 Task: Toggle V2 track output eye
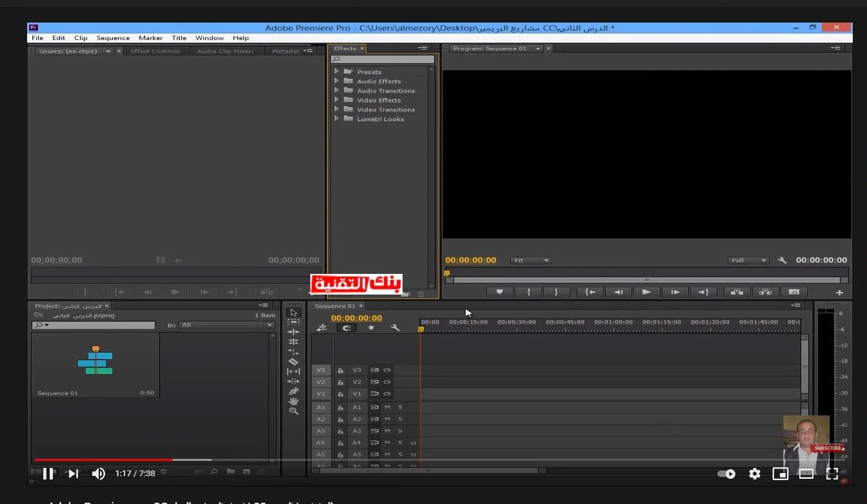pyautogui.click(x=387, y=382)
